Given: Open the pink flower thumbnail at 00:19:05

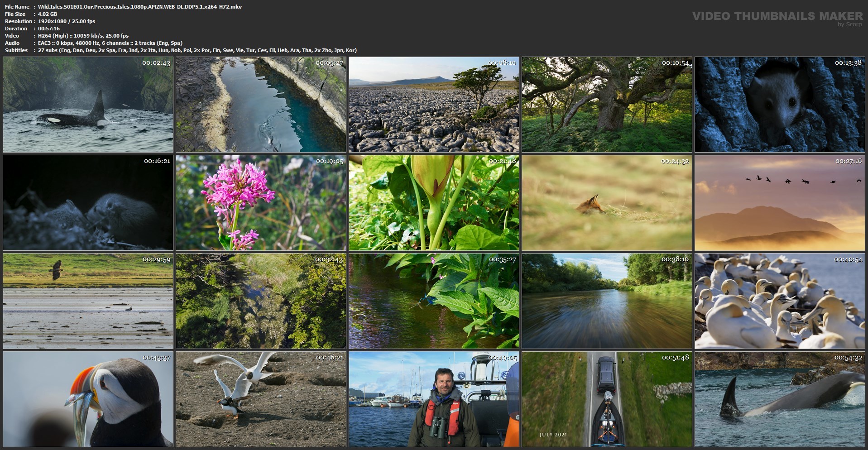Looking at the screenshot, I should click(x=261, y=203).
